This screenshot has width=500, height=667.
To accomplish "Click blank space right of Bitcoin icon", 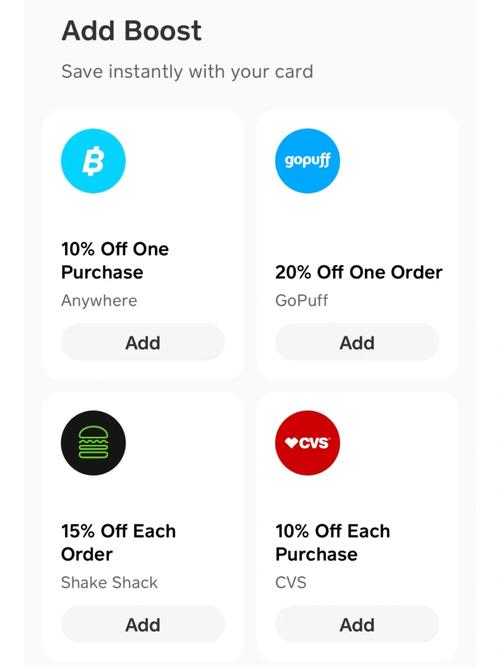I will click(x=183, y=161).
